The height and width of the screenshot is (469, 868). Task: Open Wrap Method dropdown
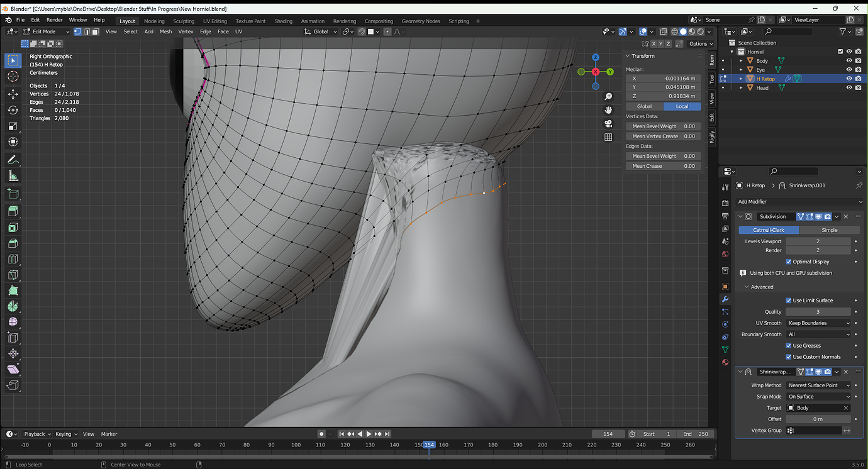[x=818, y=385]
